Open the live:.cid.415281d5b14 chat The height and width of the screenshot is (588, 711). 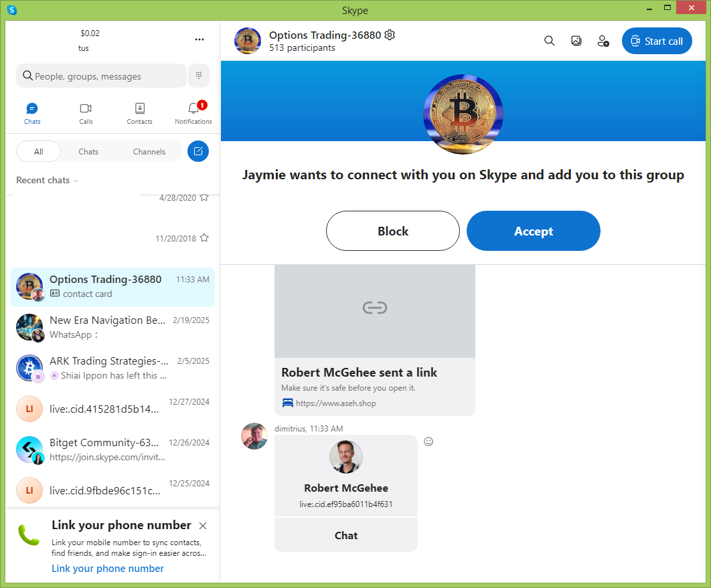pyautogui.click(x=112, y=409)
